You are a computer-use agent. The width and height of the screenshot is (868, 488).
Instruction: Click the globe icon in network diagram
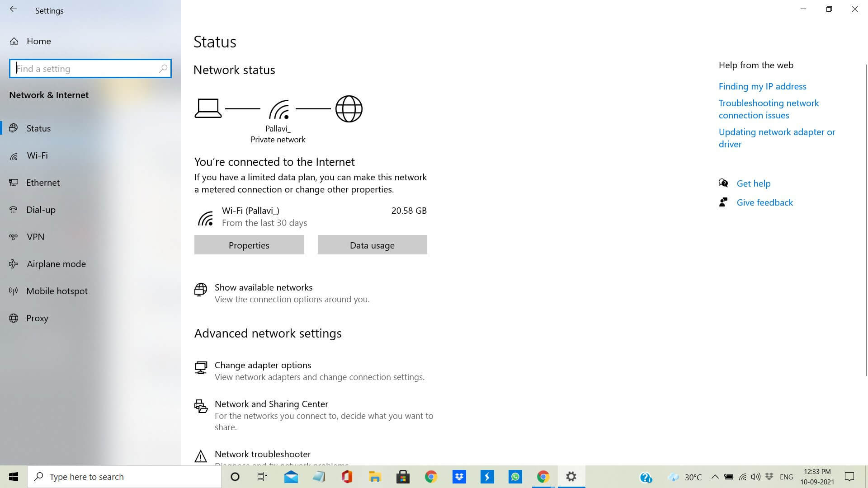(x=349, y=109)
